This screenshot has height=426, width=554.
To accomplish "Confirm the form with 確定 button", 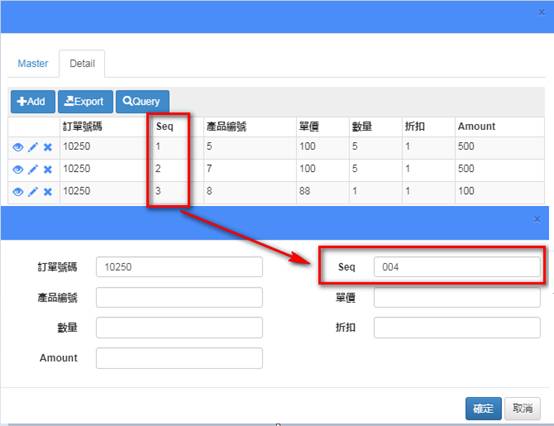I will tap(483, 409).
